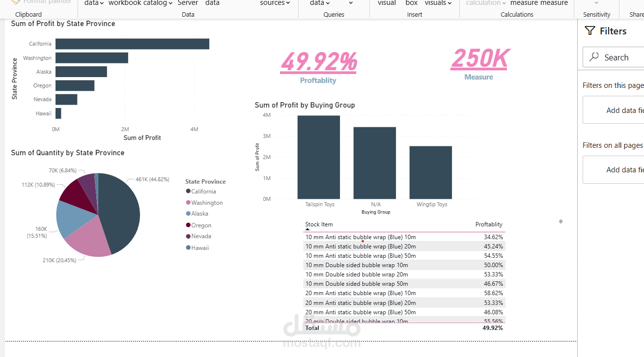Click the Filters pane funnel icon
Screen dimensions: 644x357
589,30
